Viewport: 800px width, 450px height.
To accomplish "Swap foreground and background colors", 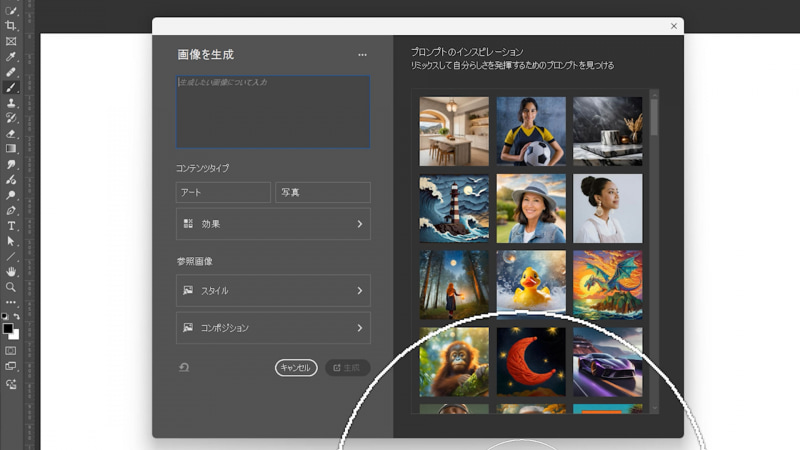I will pyautogui.click(x=16, y=316).
